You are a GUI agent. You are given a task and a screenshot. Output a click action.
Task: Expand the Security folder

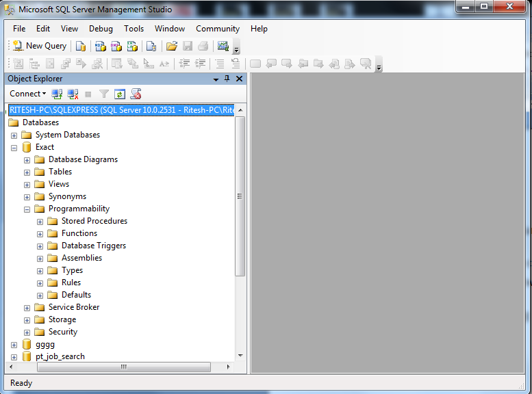[27, 332]
